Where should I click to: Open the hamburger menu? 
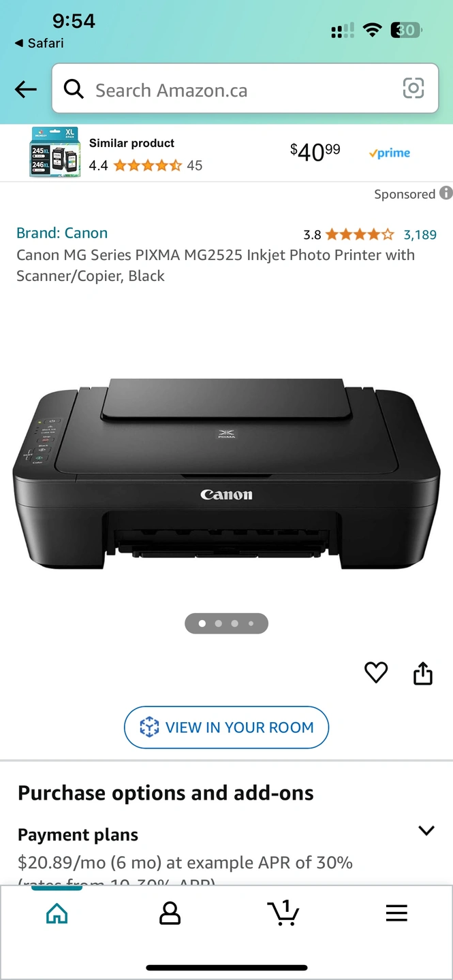(x=396, y=913)
